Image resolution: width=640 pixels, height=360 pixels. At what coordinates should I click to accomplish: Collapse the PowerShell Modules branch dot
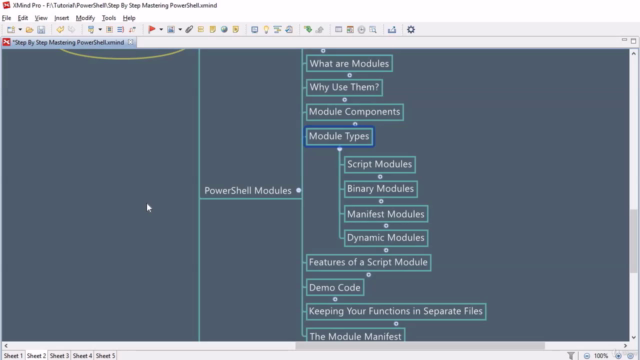click(298, 190)
